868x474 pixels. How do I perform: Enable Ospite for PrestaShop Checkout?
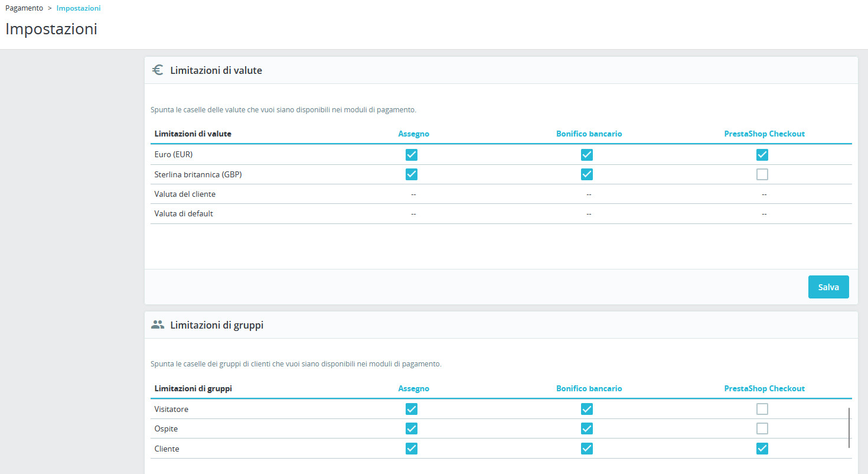tap(762, 428)
